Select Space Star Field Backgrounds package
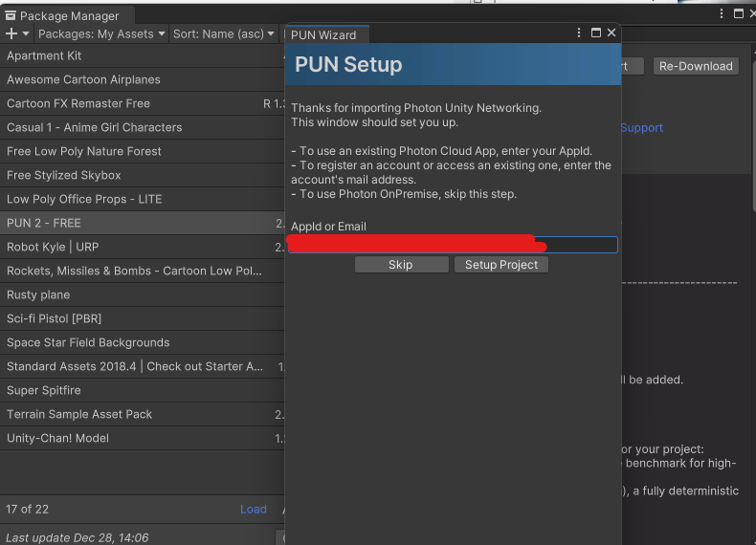The width and height of the screenshot is (756, 545). (x=143, y=342)
